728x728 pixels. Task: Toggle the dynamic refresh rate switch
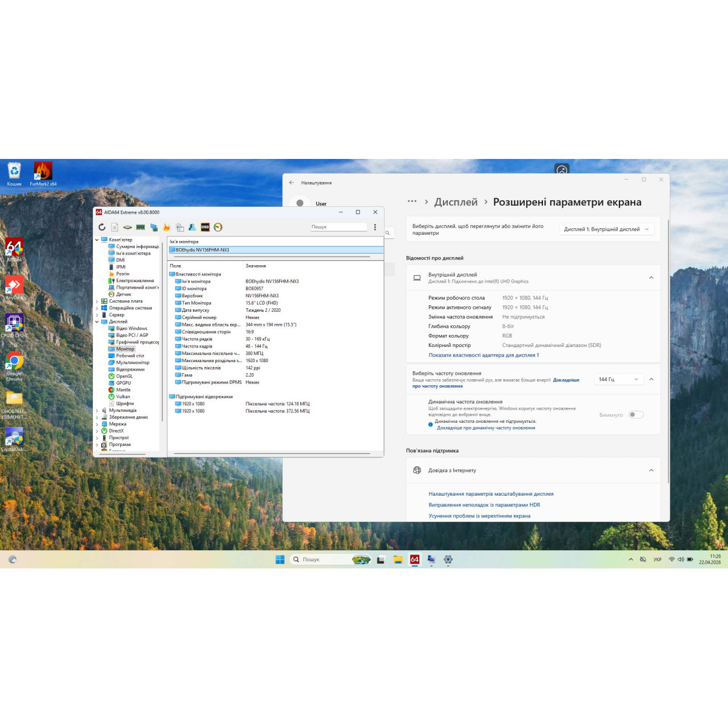(636, 415)
